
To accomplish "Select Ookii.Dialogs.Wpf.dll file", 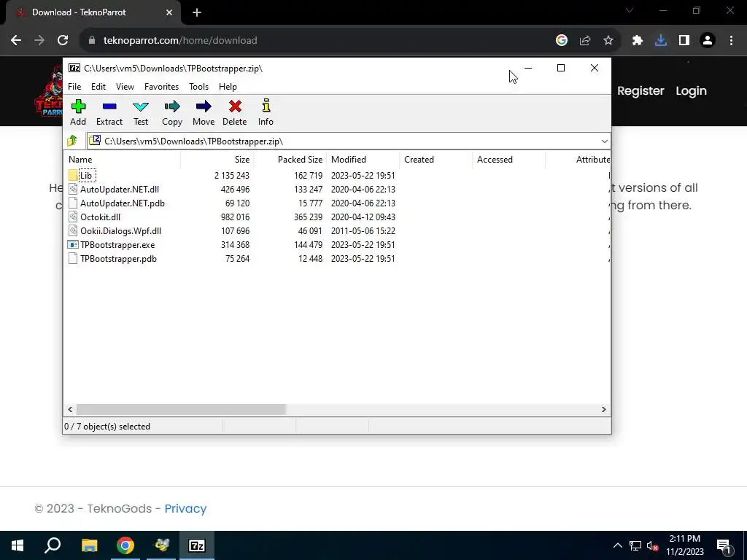I will [120, 231].
